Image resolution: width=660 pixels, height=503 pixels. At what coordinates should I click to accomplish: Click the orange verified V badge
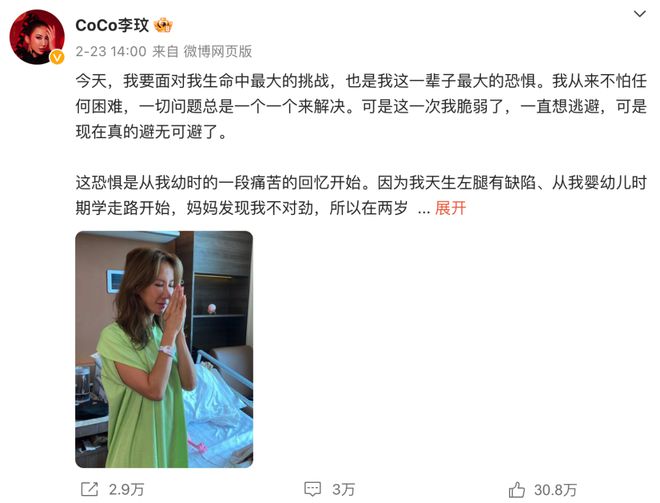(57, 57)
